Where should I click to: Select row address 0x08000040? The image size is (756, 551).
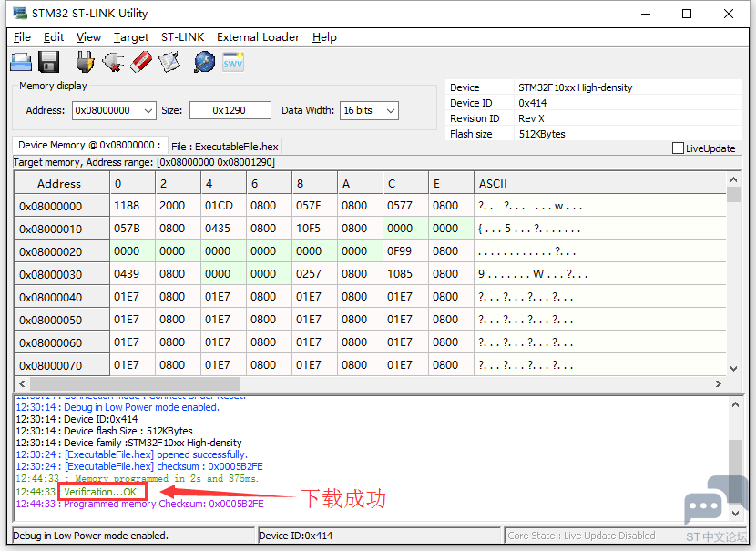click(62, 297)
